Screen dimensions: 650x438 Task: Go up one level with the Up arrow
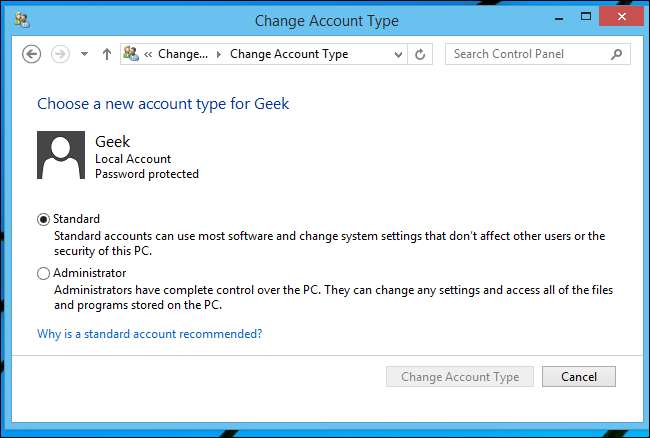107,54
